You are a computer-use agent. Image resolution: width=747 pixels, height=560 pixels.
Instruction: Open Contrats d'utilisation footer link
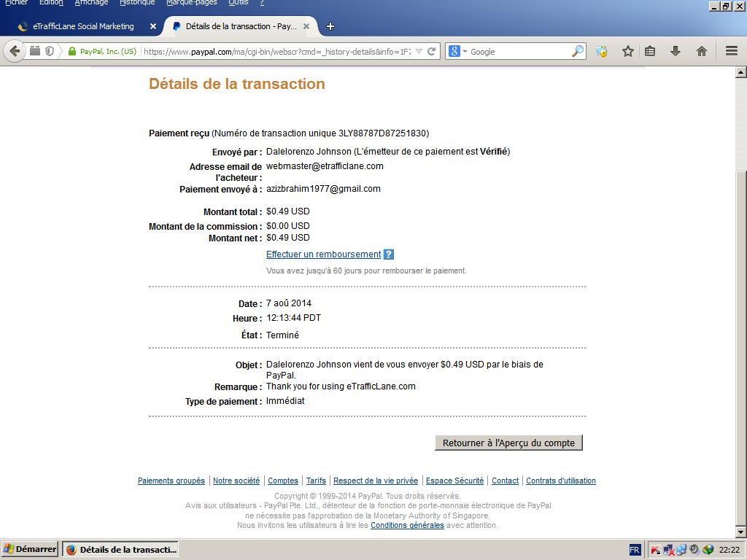pos(561,481)
